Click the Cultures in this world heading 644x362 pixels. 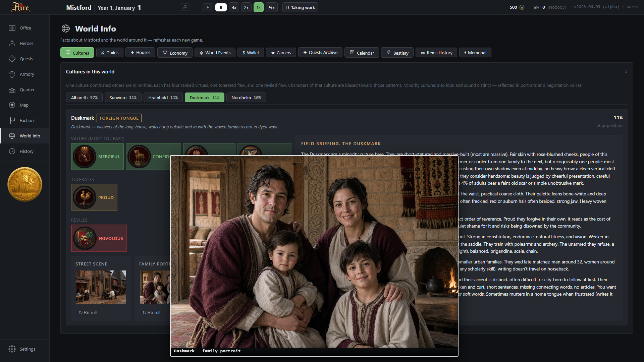point(90,72)
